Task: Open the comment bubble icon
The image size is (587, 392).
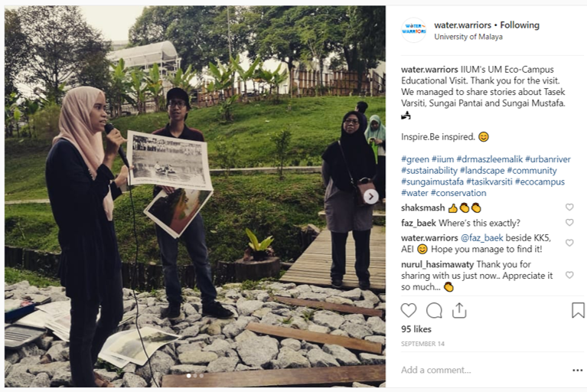Action: (434, 310)
